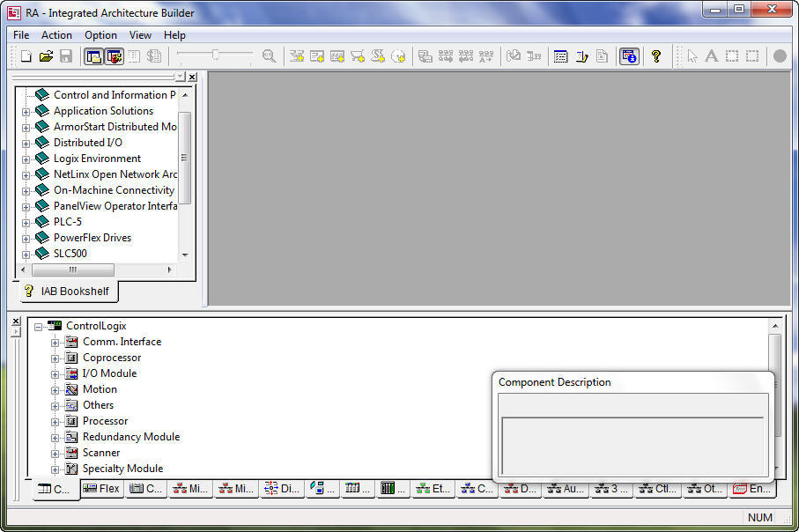
Task: Switch to the En... tab
Action: pyautogui.click(x=752, y=489)
